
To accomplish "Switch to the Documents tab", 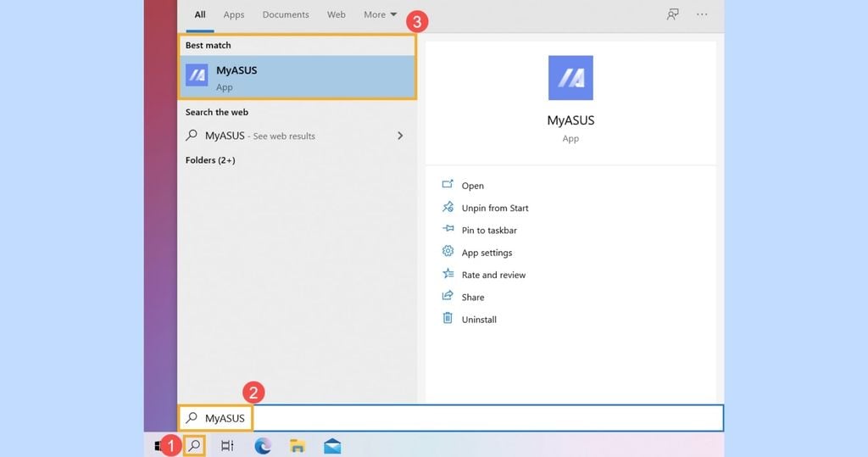I will point(286,14).
